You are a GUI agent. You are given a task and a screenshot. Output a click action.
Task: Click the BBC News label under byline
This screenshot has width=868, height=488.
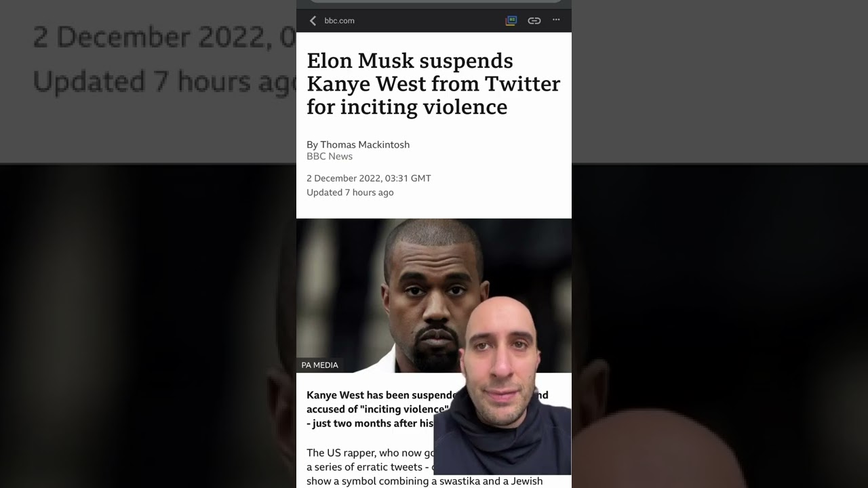coord(330,157)
